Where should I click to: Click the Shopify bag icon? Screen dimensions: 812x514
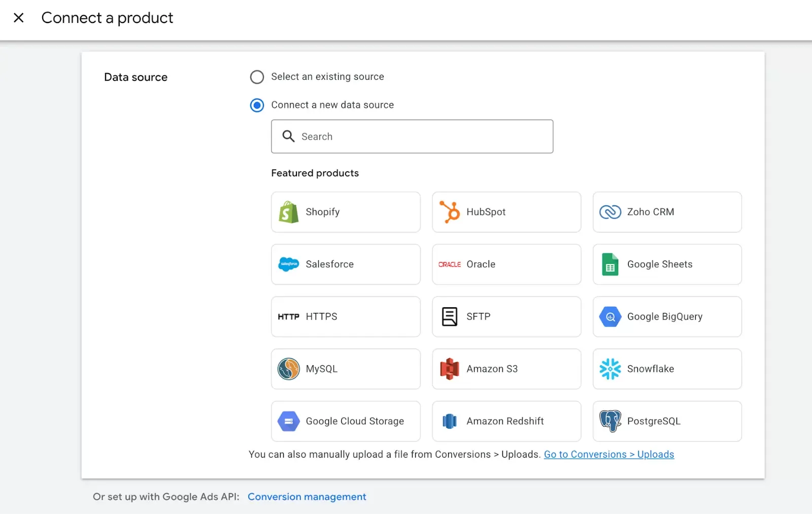point(288,212)
